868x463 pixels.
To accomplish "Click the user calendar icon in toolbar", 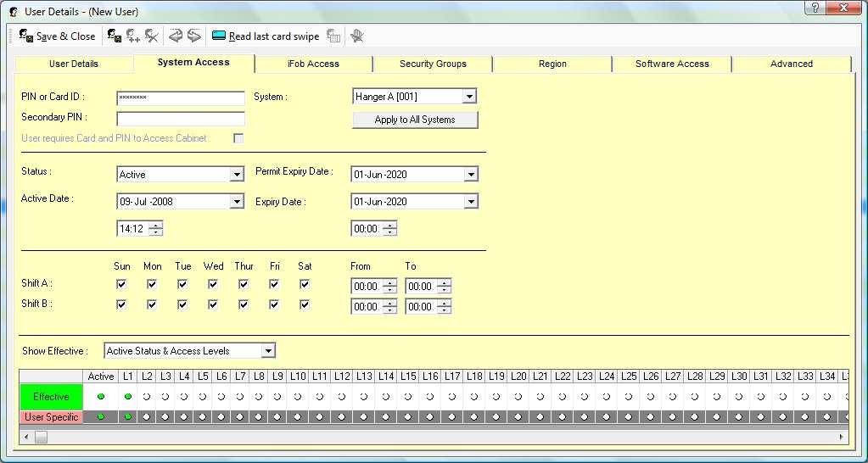I will click(x=333, y=36).
